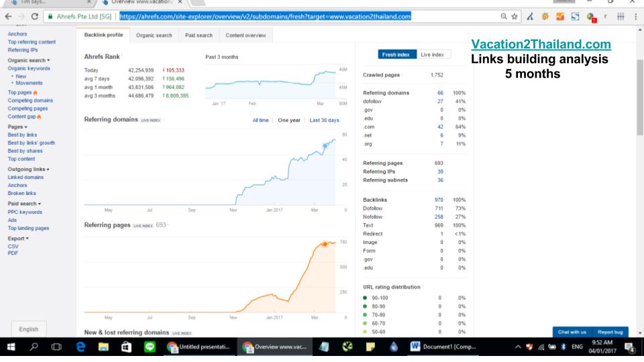Click the extension icon with red badge
Viewport: 644px width, 362px height.
coord(591,17)
